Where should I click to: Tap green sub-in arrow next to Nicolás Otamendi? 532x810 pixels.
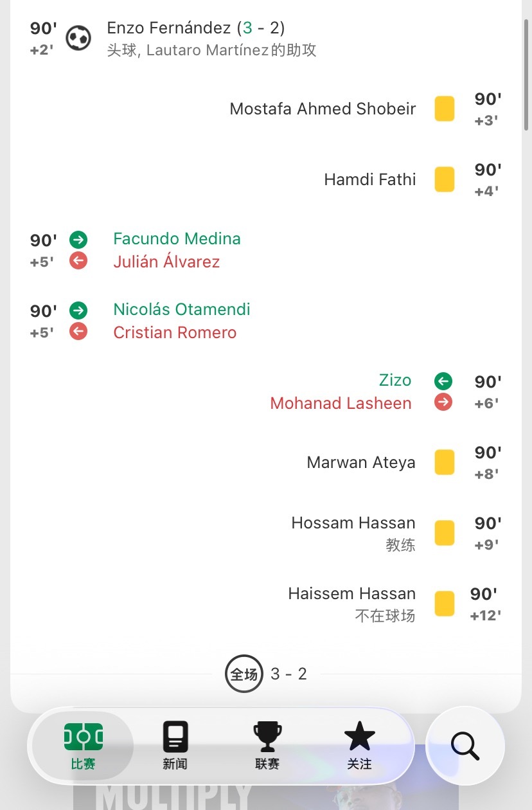point(78,310)
